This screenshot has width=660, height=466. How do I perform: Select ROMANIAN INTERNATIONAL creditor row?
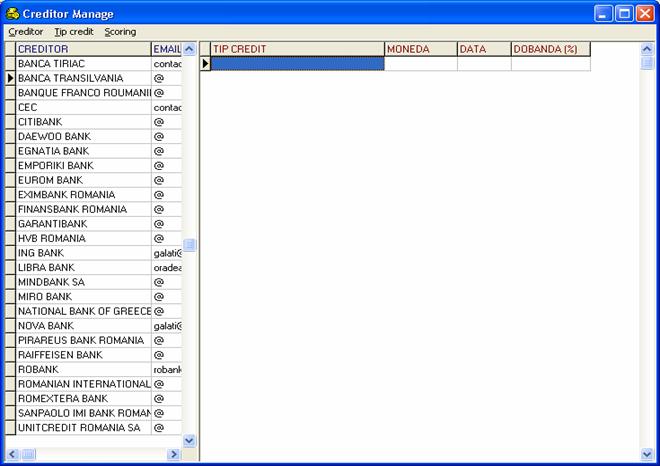(x=83, y=384)
